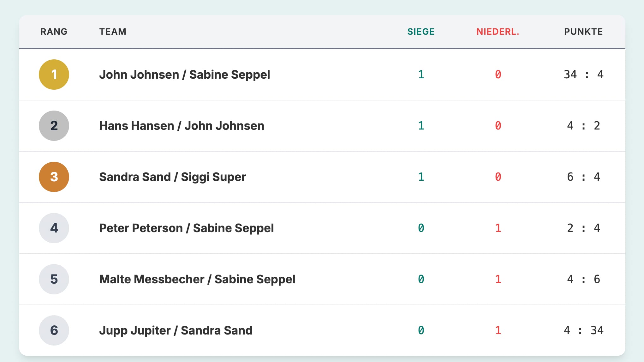Click the Team column header
The height and width of the screenshot is (362, 644).
click(113, 32)
